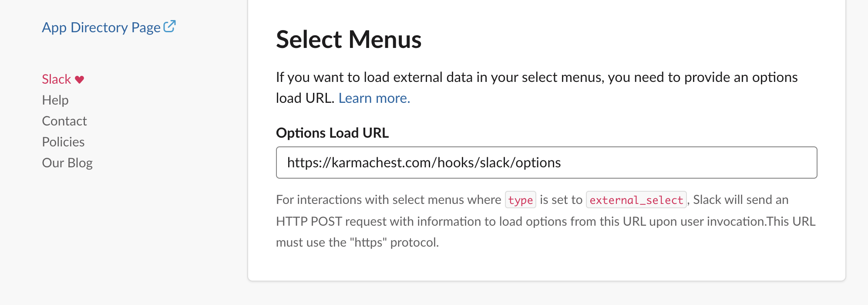Click 'Slack will send an' helper text
868x305 pixels.
(x=740, y=200)
